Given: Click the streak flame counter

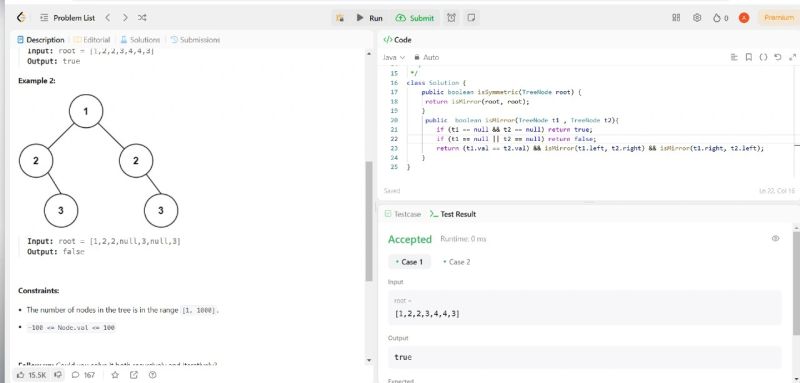Looking at the screenshot, I should click(x=720, y=18).
